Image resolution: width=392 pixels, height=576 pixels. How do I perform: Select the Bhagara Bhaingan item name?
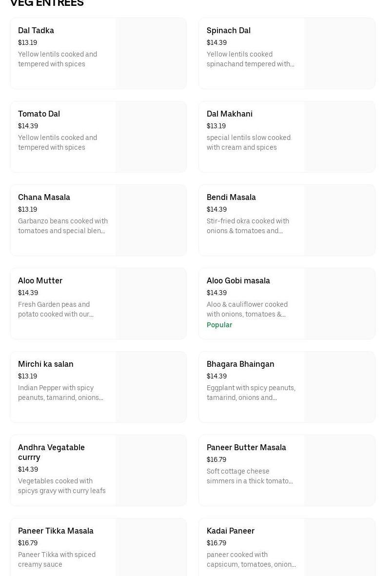(x=240, y=364)
